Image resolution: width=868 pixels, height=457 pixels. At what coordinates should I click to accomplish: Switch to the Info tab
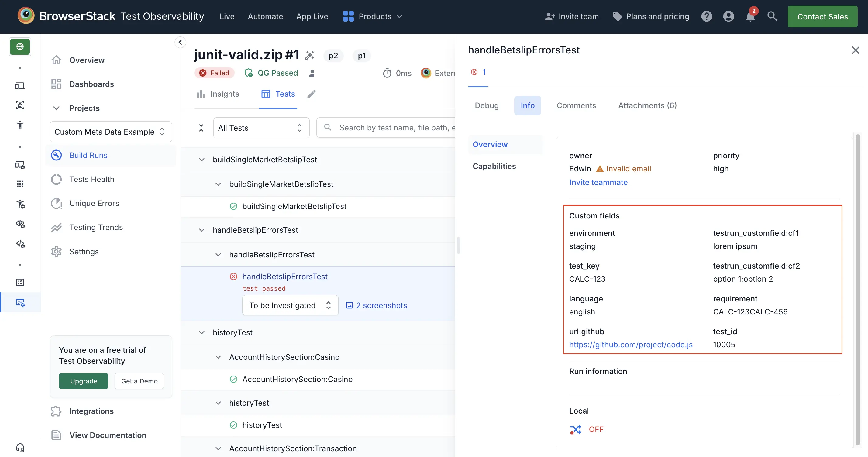527,105
